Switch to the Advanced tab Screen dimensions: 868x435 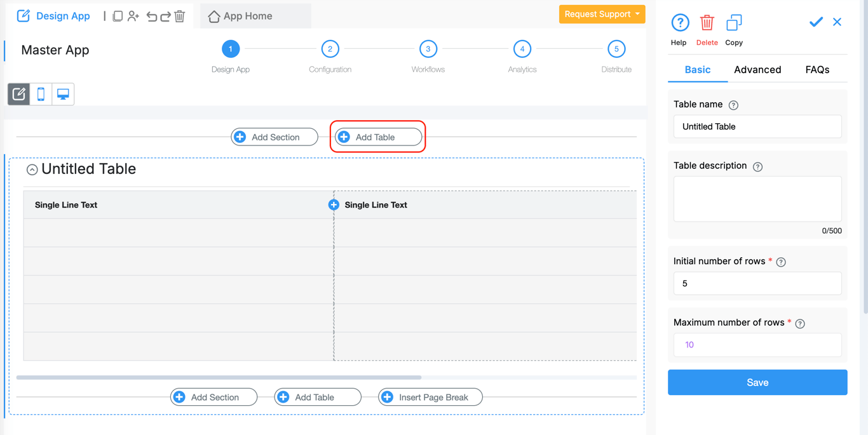click(x=757, y=70)
